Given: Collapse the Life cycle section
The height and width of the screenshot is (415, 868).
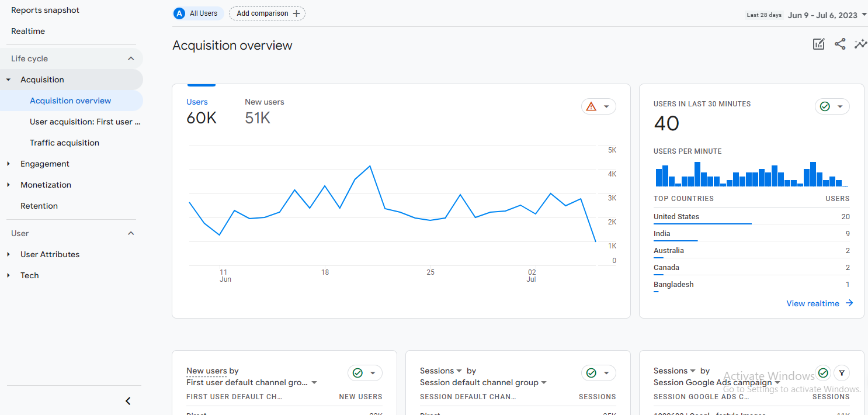Looking at the screenshot, I should 131,58.
